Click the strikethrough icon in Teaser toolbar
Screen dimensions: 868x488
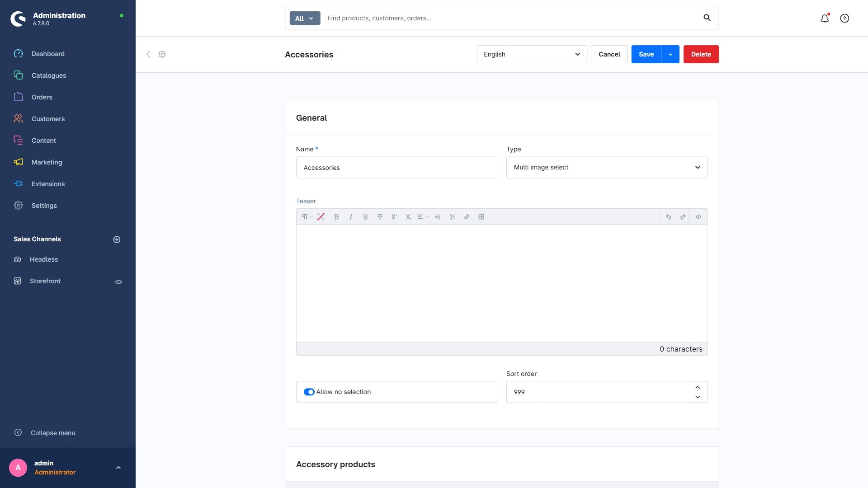click(380, 217)
